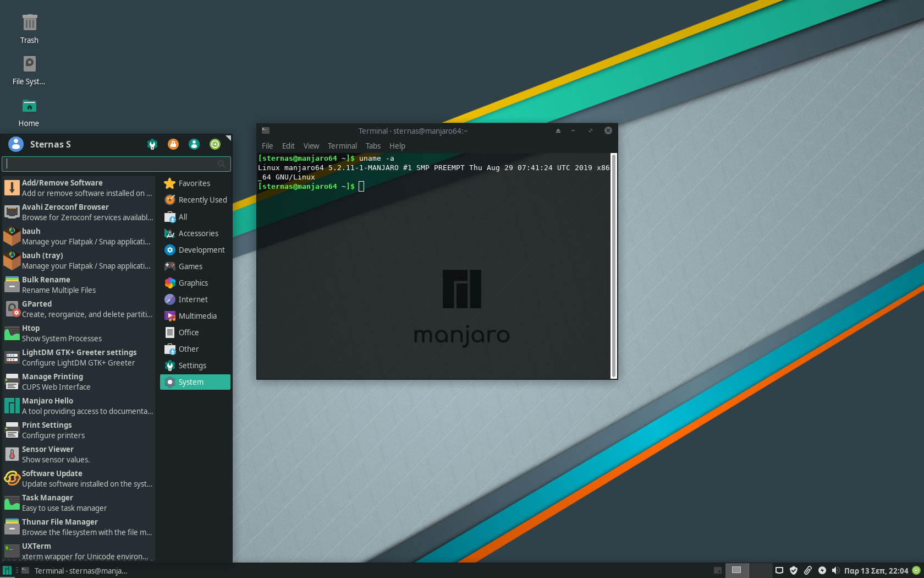Select the System category
924x578 pixels.
tap(195, 382)
